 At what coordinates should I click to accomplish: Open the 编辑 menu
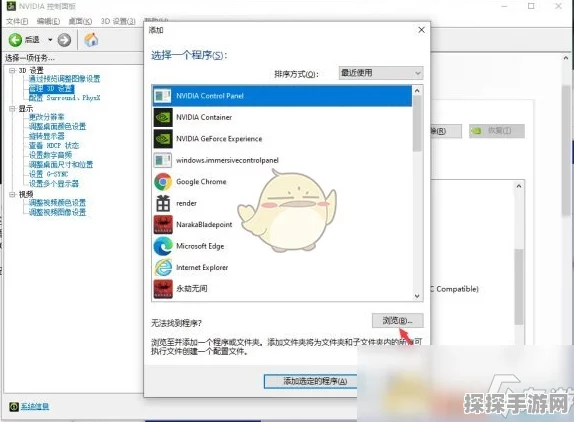click(48, 21)
